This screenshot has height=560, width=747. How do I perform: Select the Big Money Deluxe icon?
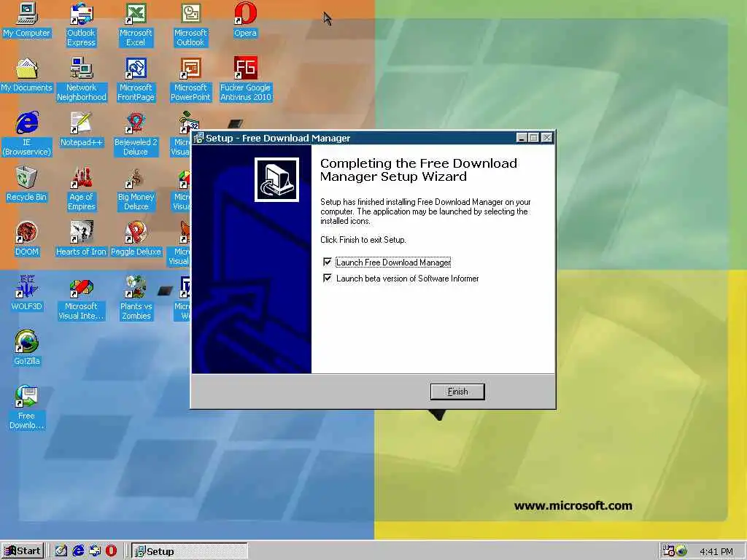(136, 189)
